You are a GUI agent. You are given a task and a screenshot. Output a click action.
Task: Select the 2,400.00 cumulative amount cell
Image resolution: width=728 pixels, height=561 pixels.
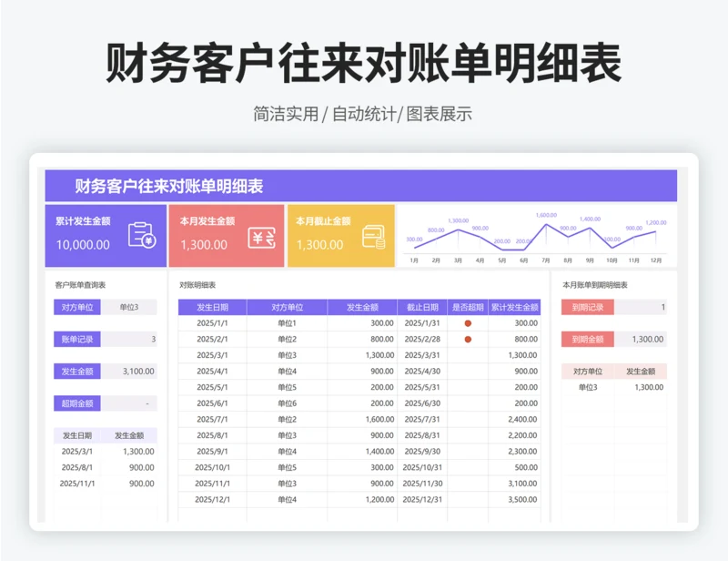[x=514, y=419]
